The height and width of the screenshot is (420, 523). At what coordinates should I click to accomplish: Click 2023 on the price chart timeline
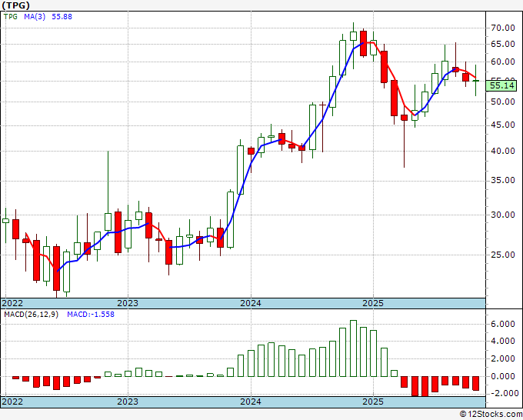pyautogui.click(x=128, y=303)
